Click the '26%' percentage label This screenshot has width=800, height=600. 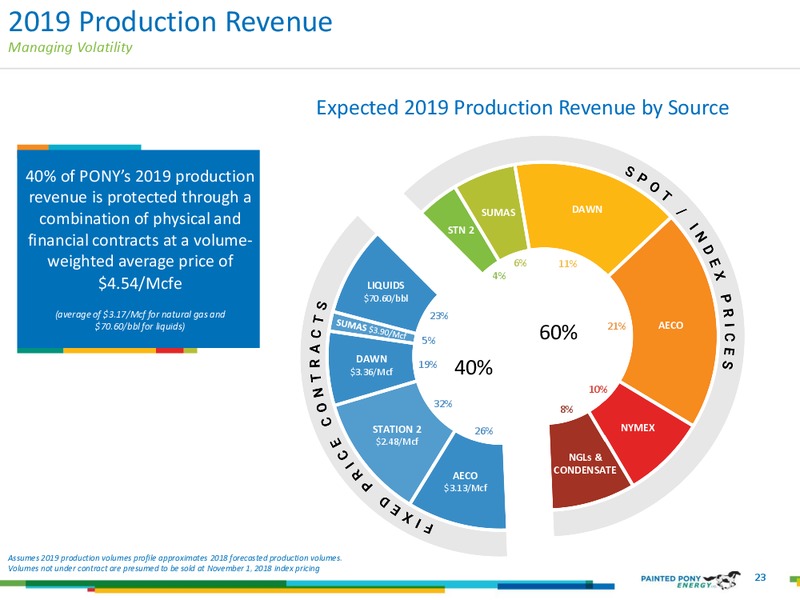coord(484,431)
